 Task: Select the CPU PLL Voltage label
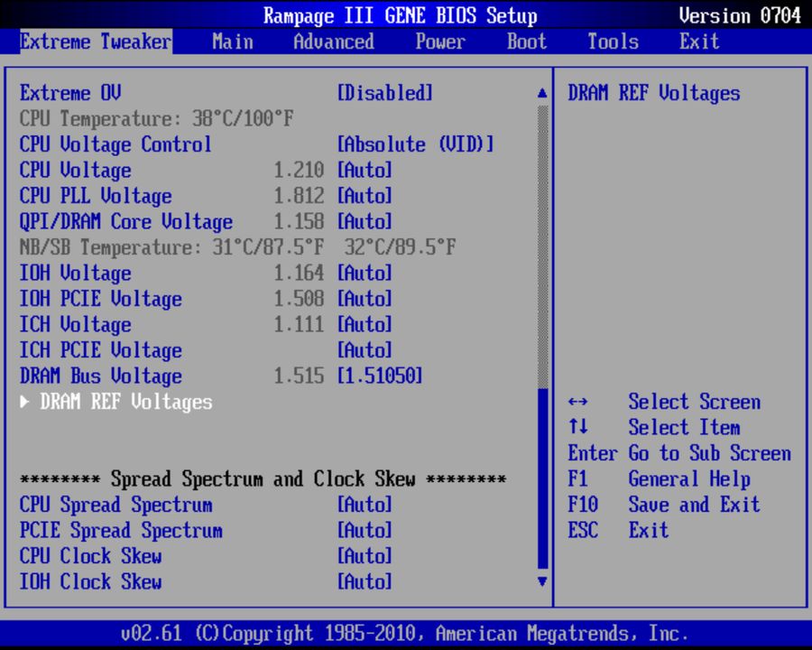pos(96,196)
